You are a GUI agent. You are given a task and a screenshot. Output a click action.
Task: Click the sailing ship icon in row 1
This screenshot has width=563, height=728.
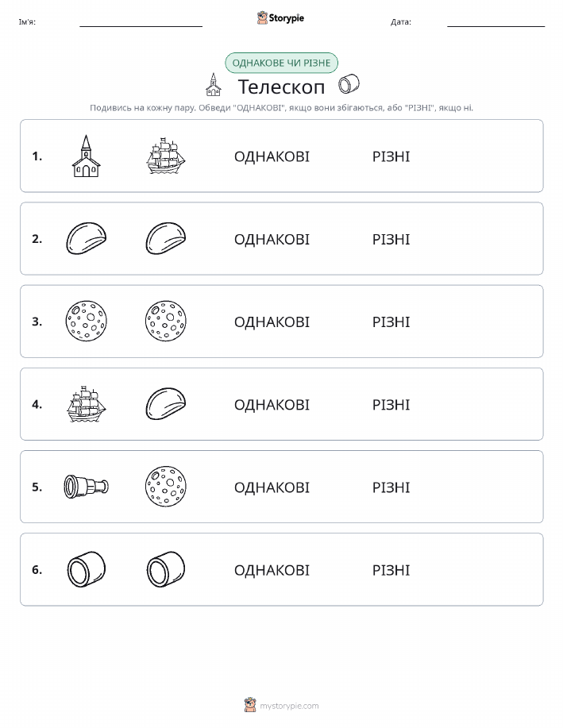coord(166,156)
